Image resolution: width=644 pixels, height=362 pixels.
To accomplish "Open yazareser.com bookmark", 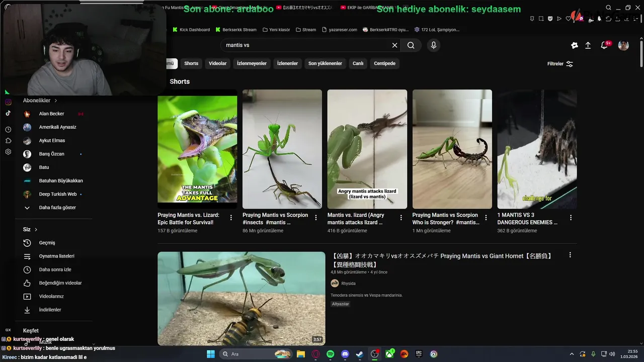I will [340, 30].
